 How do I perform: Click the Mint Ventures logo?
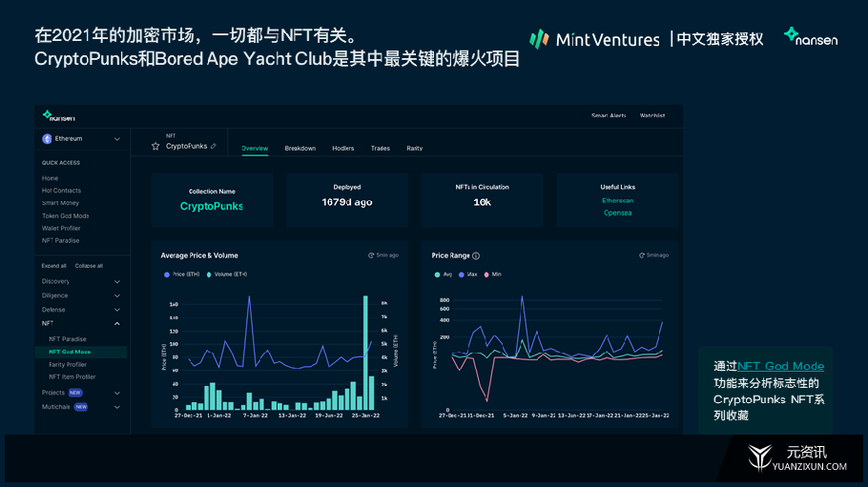(x=594, y=39)
